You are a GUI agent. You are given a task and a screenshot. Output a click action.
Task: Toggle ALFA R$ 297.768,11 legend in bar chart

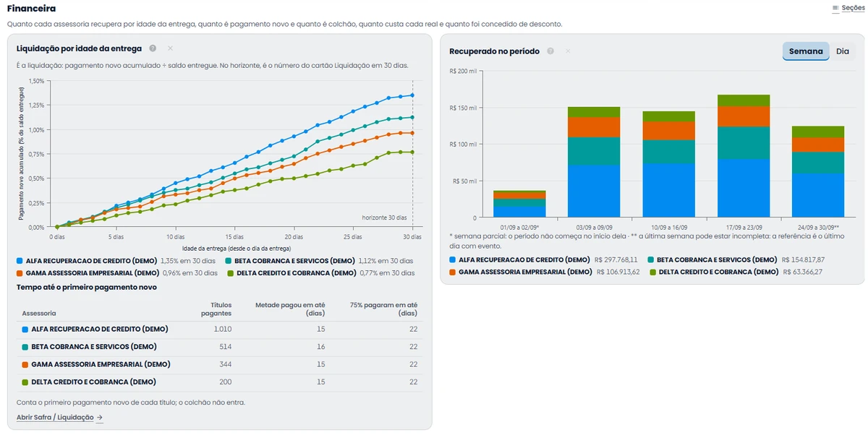click(543, 259)
